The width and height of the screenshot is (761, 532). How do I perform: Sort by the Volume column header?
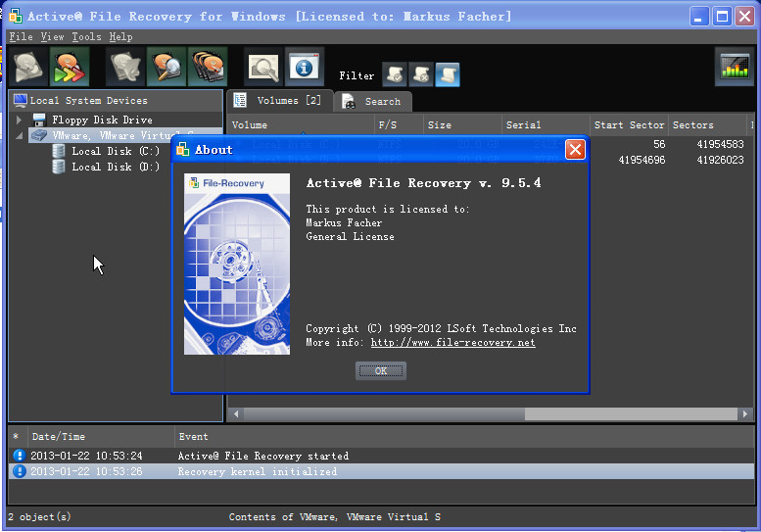(x=302, y=125)
